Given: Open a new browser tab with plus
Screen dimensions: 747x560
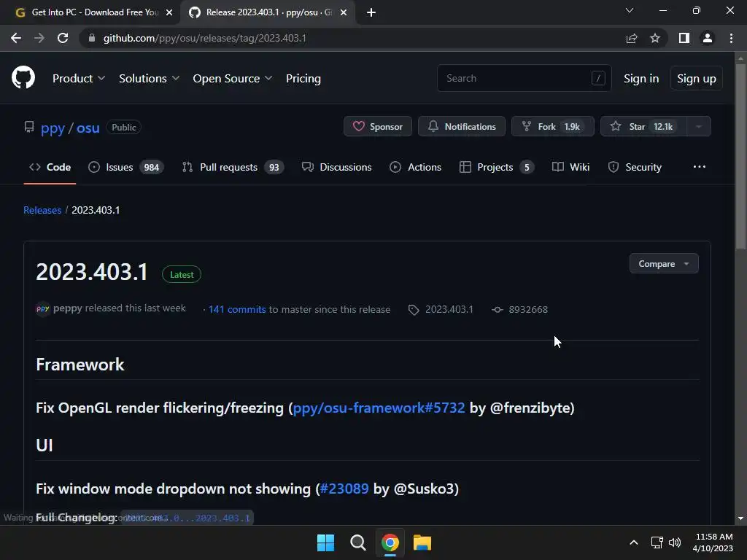Looking at the screenshot, I should point(371,12).
